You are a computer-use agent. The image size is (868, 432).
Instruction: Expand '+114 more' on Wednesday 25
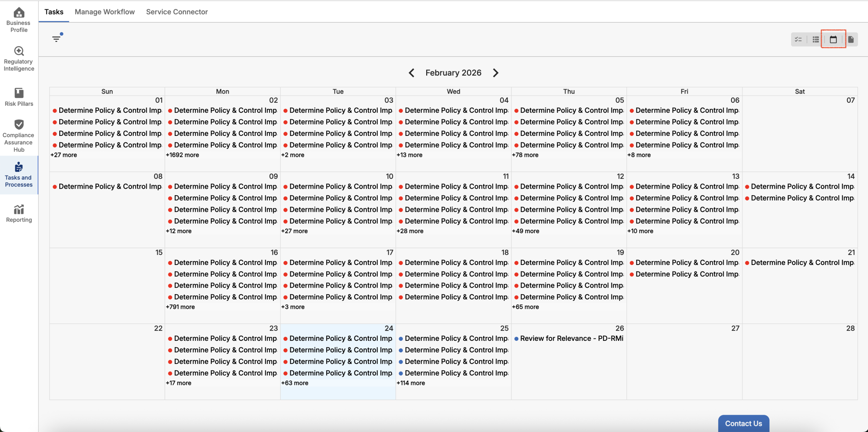pos(411,383)
